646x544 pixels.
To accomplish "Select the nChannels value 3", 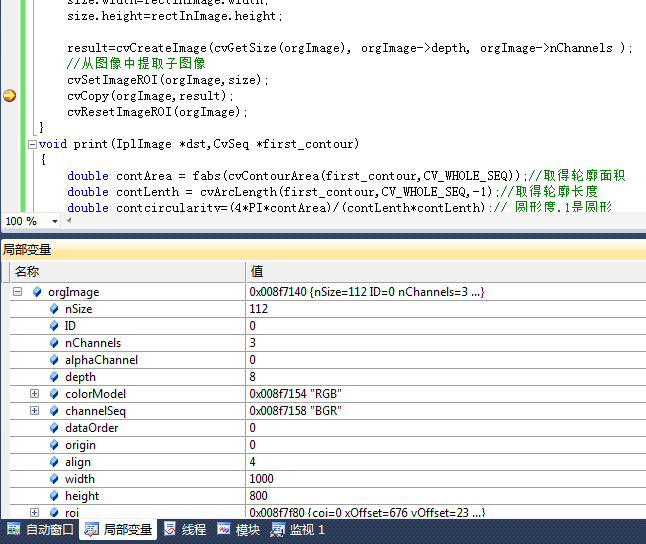I will tap(252, 342).
